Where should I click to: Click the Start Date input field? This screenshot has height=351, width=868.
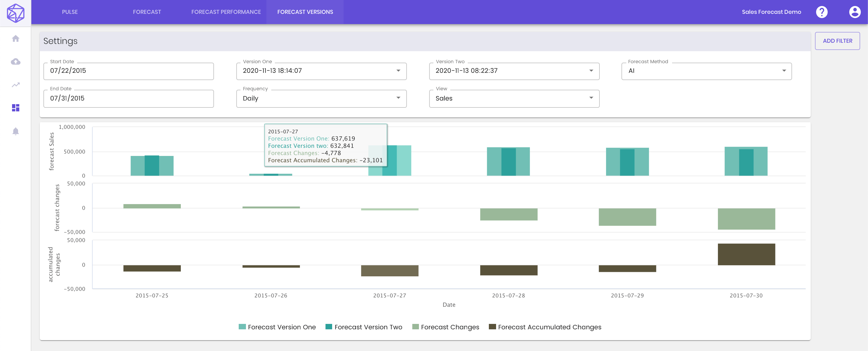click(128, 71)
